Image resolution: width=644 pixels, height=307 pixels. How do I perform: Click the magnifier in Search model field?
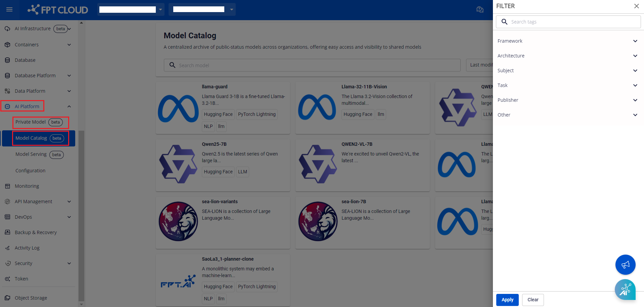[x=172, y=65]
